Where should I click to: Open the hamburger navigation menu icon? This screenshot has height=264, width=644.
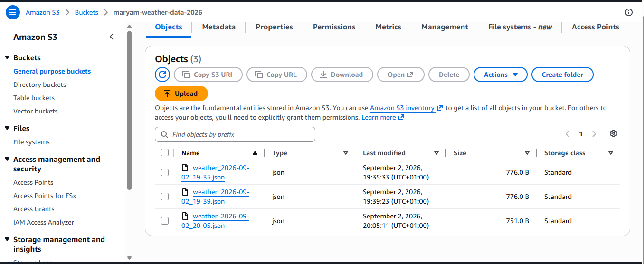(x=13, y=12)
